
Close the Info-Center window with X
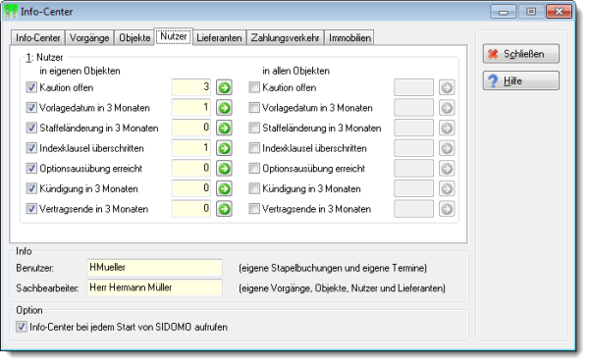click(559, 12)
